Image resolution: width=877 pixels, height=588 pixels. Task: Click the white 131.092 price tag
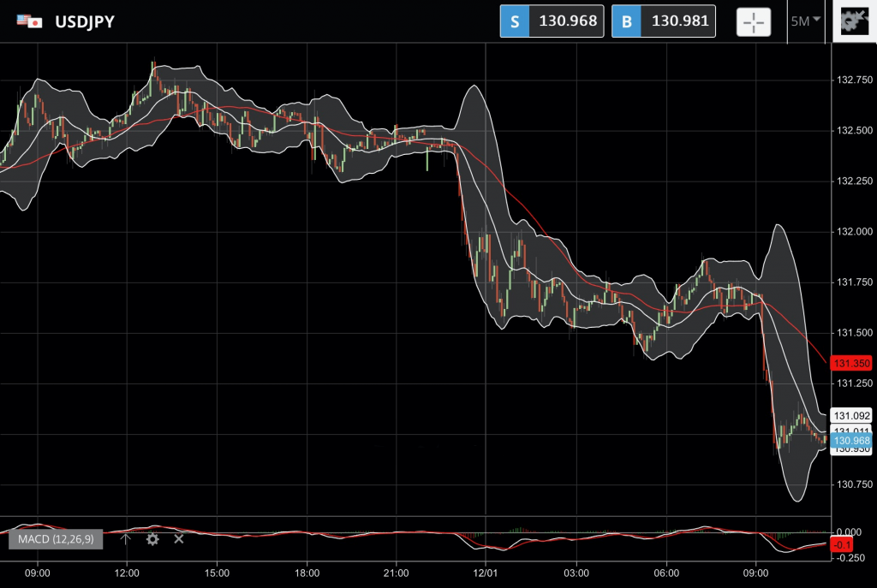[851, 415]
